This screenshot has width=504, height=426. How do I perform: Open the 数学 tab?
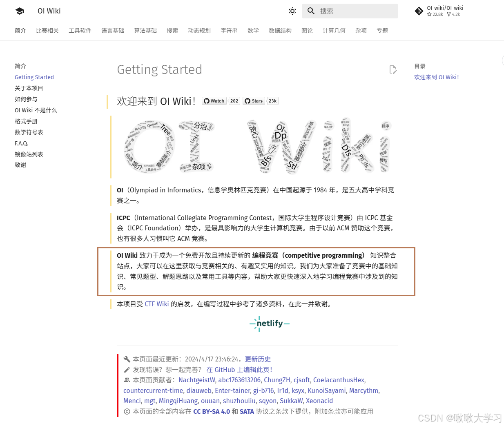pos(253,31)
